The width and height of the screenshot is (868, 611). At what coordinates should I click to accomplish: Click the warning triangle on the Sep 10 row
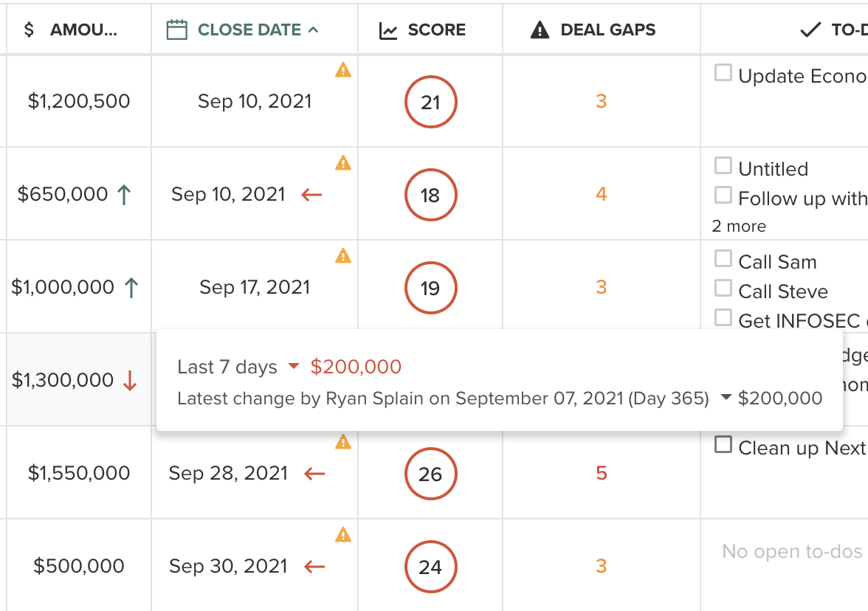[342, 70]
